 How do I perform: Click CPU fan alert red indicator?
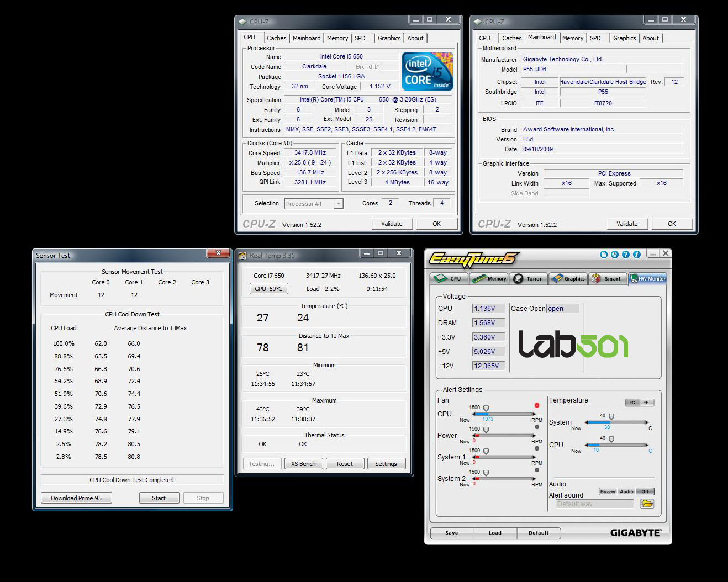pos(536,405)
